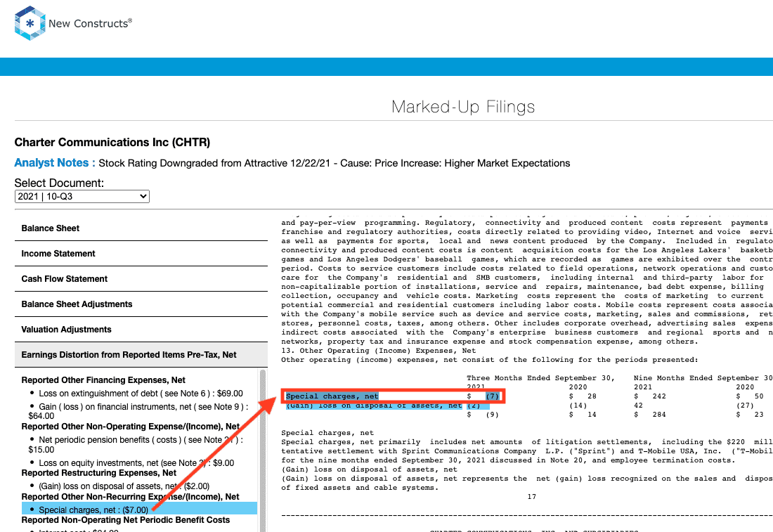Open the Balance Sheet Adjustments section
The image size is (773, 532).
pos(141,304)
